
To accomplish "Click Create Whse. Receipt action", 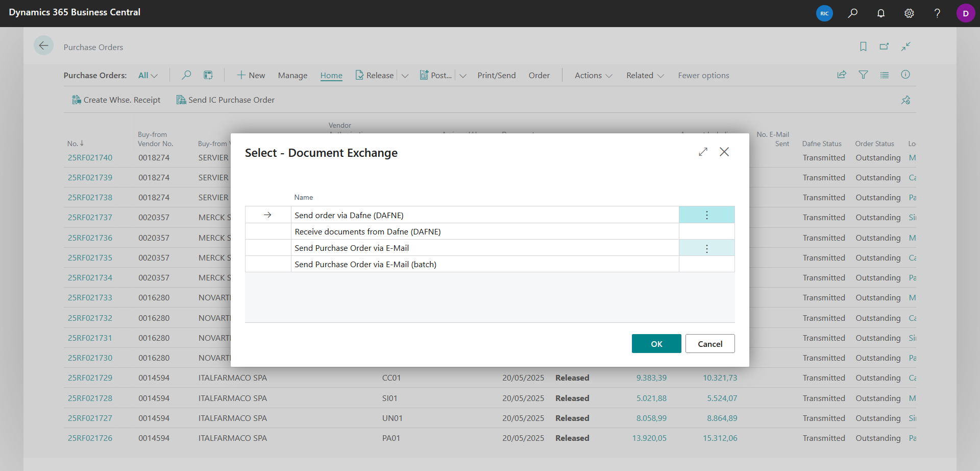I will tap(116, 100).
